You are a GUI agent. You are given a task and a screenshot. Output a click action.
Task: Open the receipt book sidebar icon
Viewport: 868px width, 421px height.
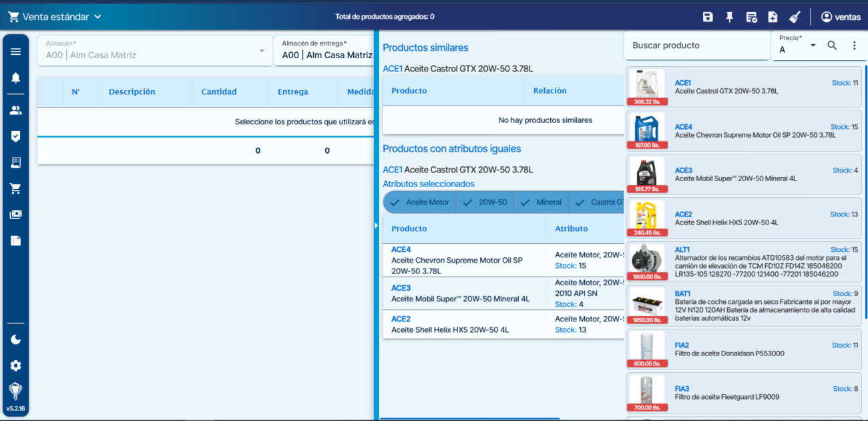(x=15, y=162)
